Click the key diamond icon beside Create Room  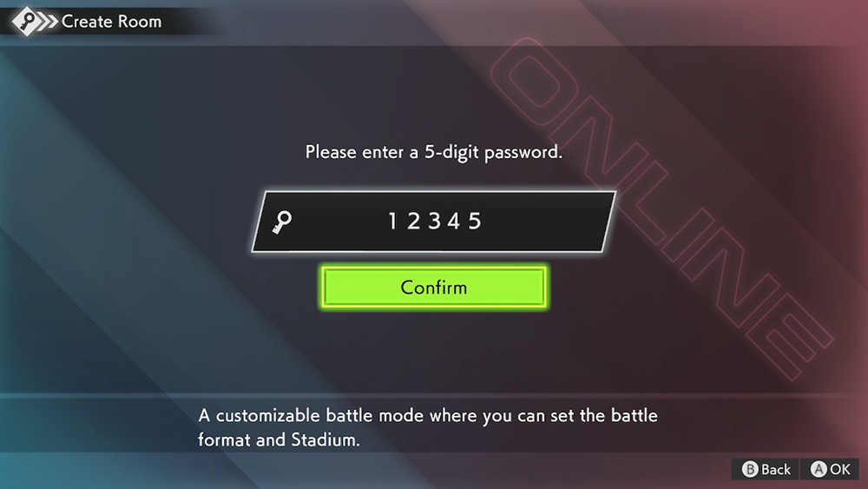point(25,22)
